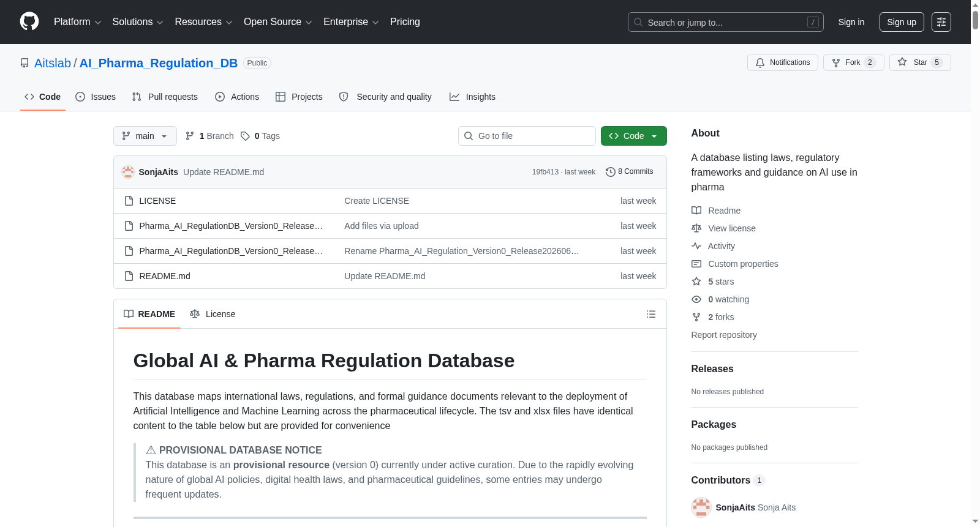980x527 pixels.
Task: Open the Security and quality tab
Action: pos(385,97)
